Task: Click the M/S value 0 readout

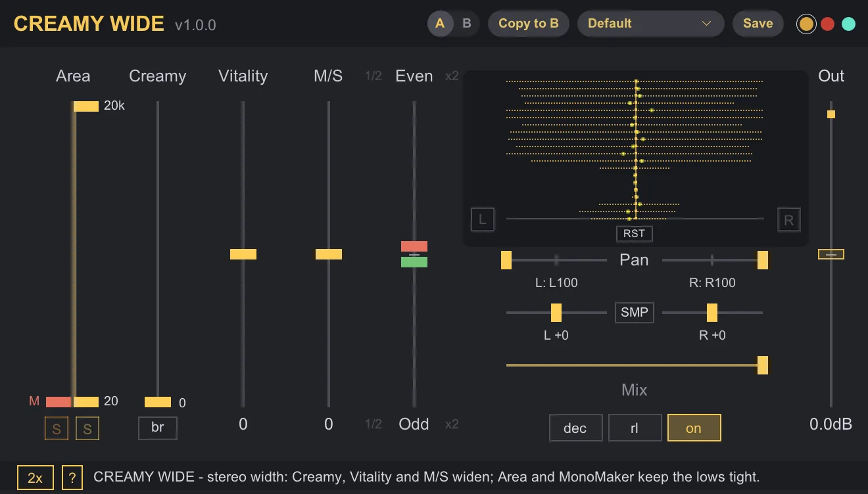Action: [329, 424]
